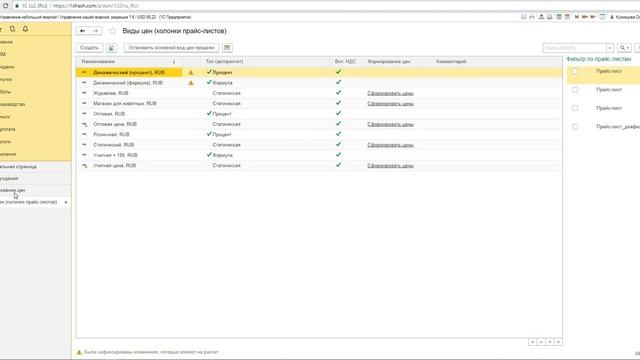Open the Компания section in the sidebar
Viewport: 640px width, 360px height.
point(8,154)
